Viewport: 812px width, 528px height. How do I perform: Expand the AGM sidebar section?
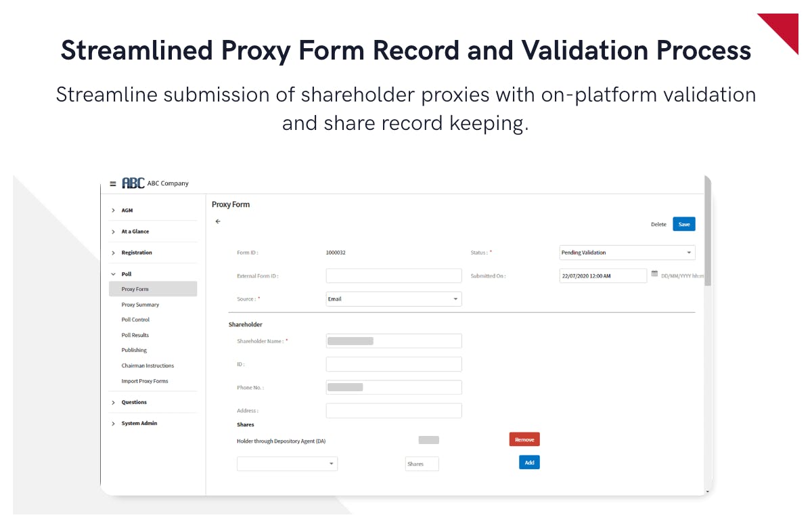(x=127, y=211)
